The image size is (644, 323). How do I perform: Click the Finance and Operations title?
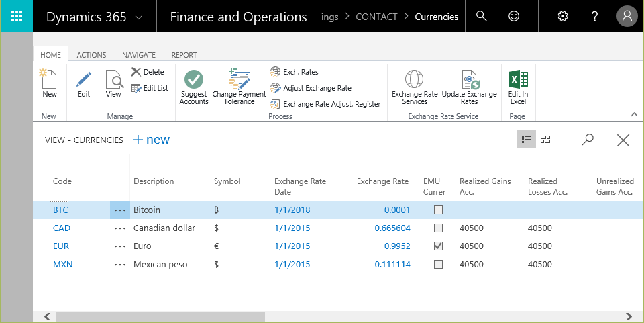tap(238, 17)
